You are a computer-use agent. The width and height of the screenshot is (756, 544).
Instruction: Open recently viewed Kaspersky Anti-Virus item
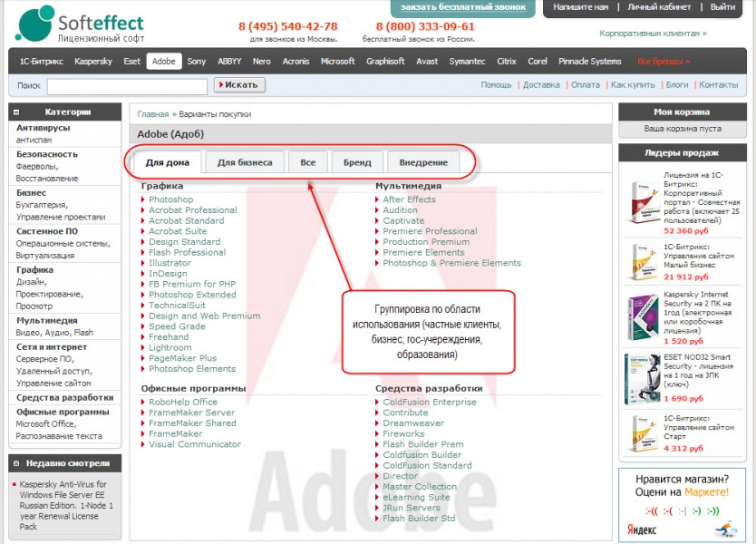66,505
